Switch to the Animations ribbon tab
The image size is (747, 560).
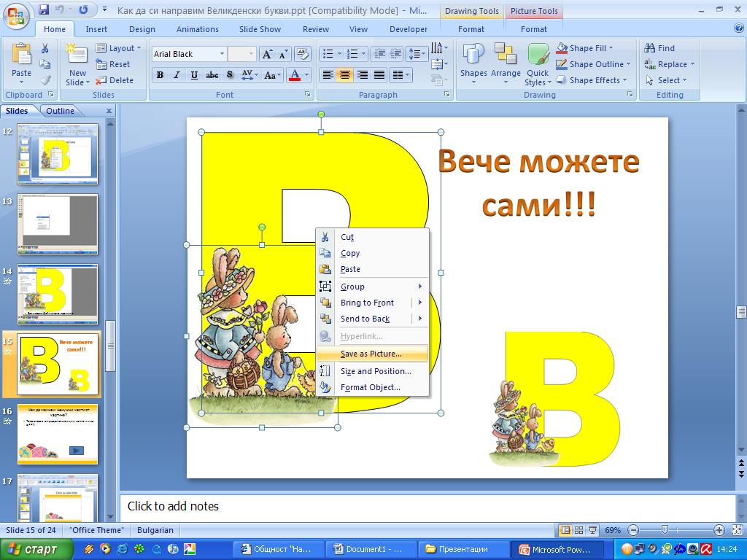[x=197, y=29]
